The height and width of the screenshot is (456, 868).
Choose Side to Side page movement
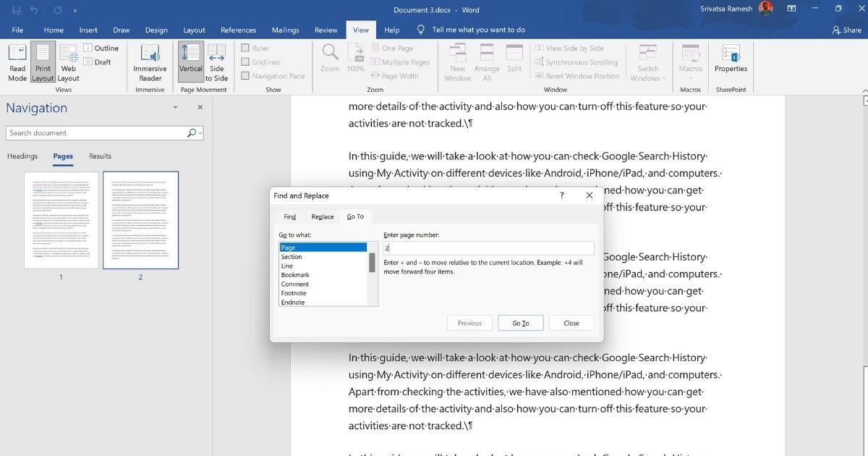point(216,62)
